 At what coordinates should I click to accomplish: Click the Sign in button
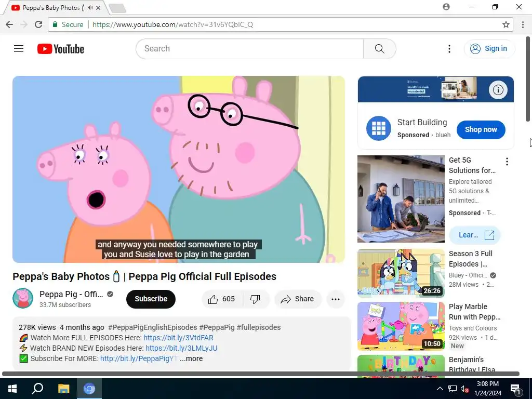[x=489, y=49]
